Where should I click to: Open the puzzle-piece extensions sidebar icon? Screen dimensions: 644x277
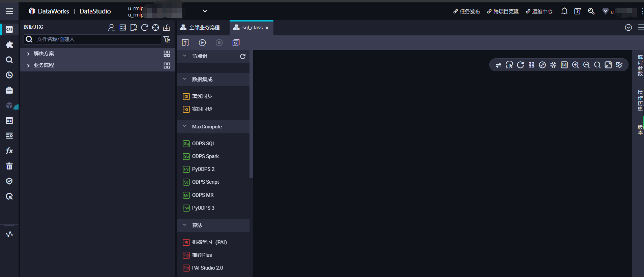(9, 45)
